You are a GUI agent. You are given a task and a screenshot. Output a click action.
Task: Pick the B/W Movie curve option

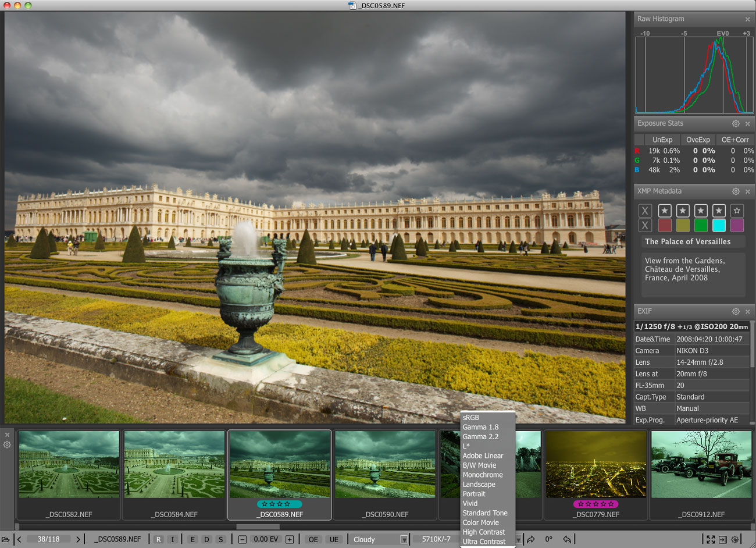[479, 465]
